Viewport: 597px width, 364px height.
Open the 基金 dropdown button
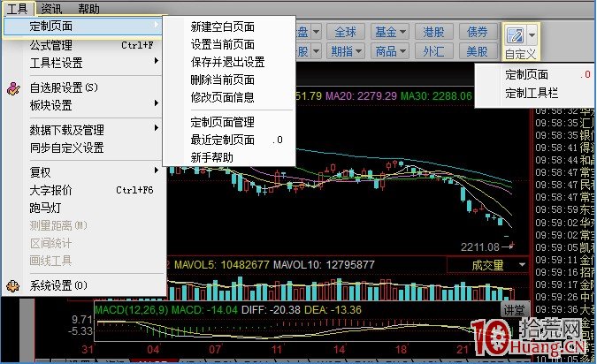pyautogui.click(x=390, y=32)
